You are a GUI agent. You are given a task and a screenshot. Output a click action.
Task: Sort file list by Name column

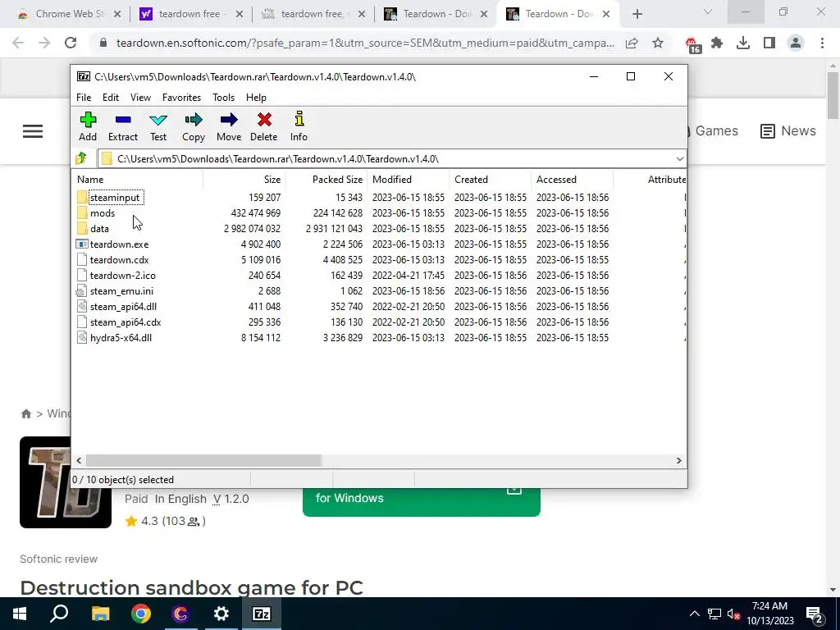pos(137,180)
